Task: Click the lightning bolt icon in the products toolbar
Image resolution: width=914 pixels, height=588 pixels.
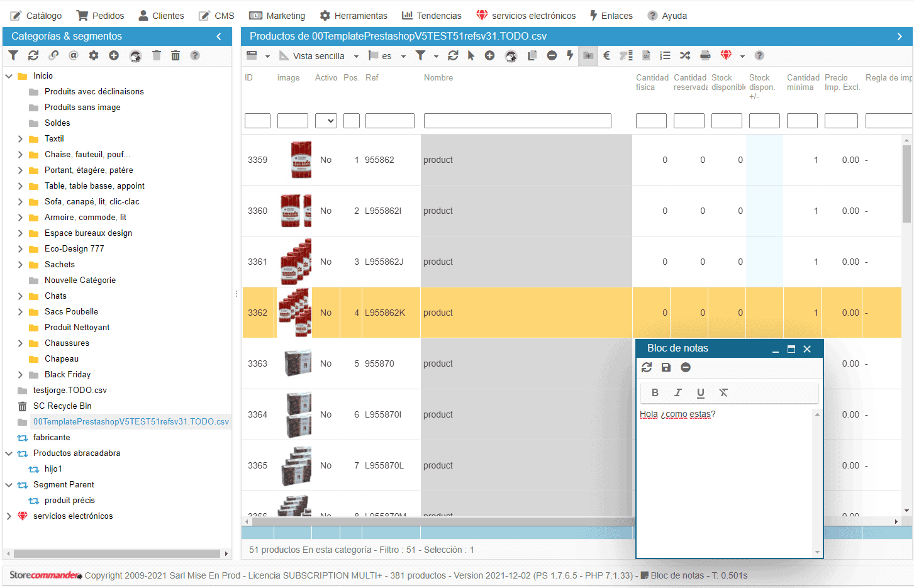Action: [x=570, y=55]
